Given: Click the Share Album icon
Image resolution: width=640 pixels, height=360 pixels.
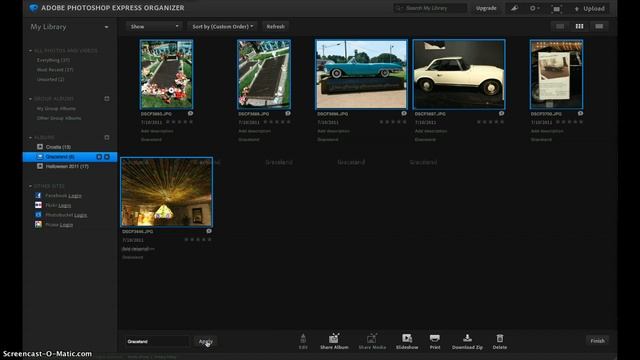Looking at the screenshot, I should point(334,338).
